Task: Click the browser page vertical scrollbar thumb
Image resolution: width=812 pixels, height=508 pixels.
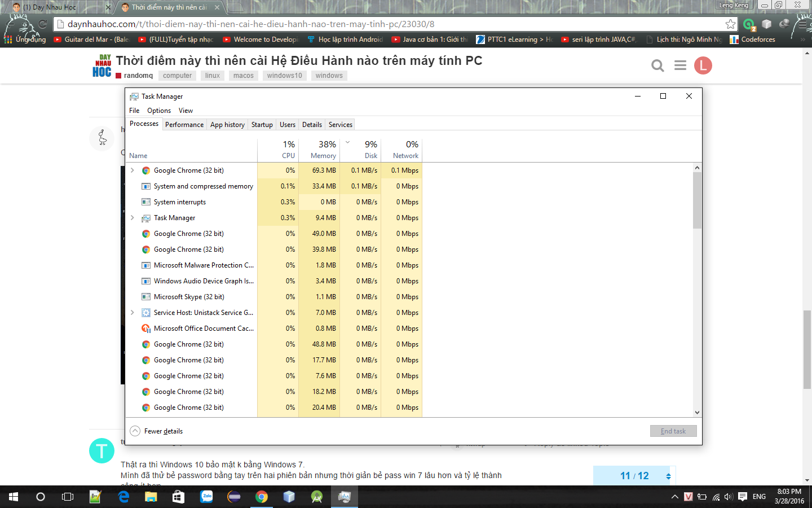Action: (x=807, y=349)
